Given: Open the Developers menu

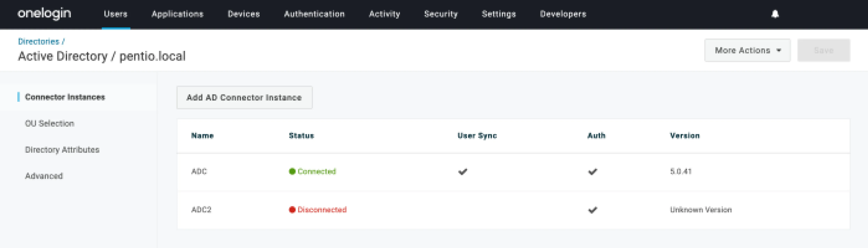Looking at the screenshot, I should pyautogui.click(x=563, y=14).
